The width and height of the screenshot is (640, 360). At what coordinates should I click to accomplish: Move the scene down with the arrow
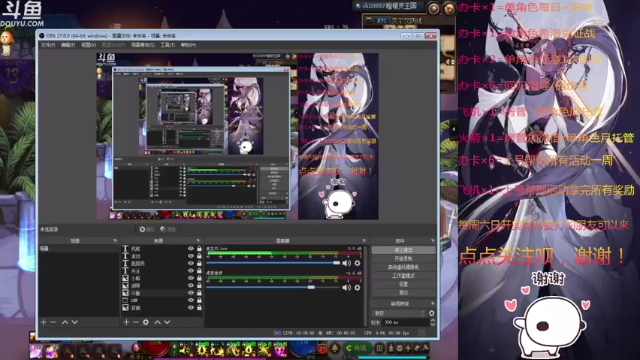(x=75, y=322)
